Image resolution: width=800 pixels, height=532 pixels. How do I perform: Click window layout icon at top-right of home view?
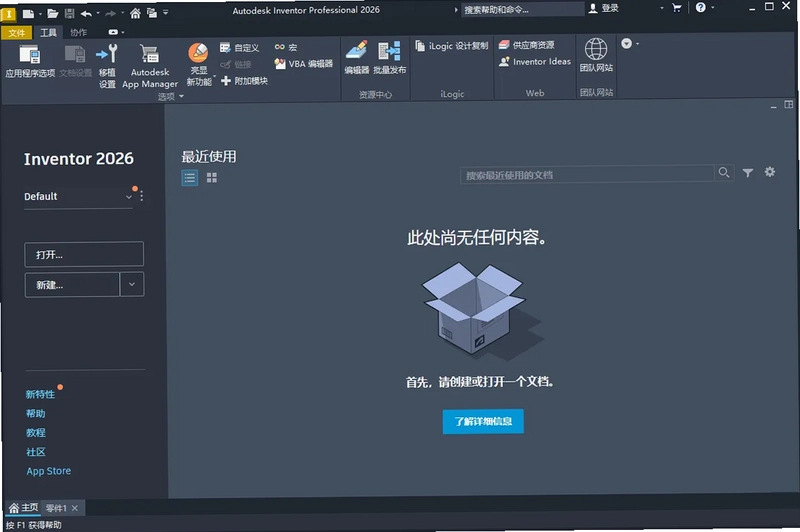click(788, 105)
